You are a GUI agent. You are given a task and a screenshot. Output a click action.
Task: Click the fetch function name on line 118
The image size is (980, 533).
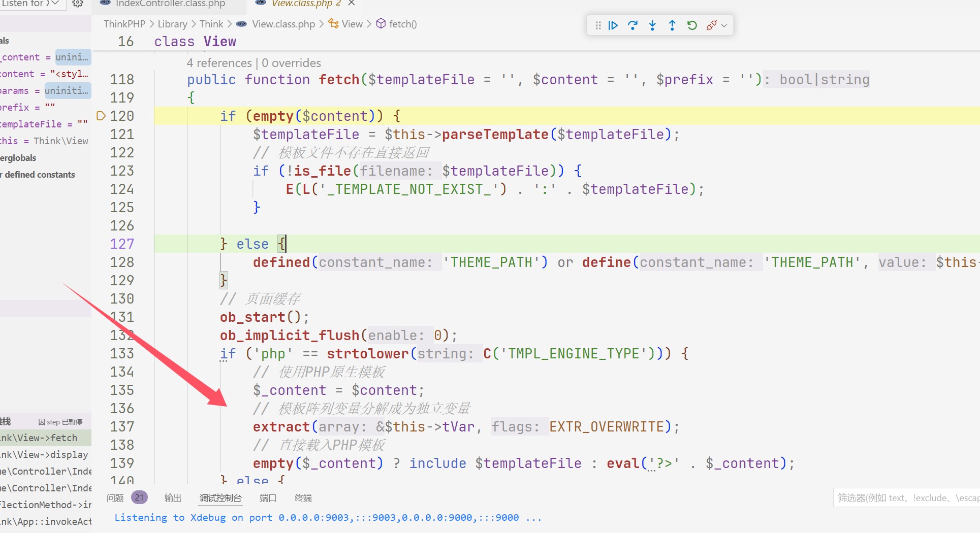coord(339,80)
